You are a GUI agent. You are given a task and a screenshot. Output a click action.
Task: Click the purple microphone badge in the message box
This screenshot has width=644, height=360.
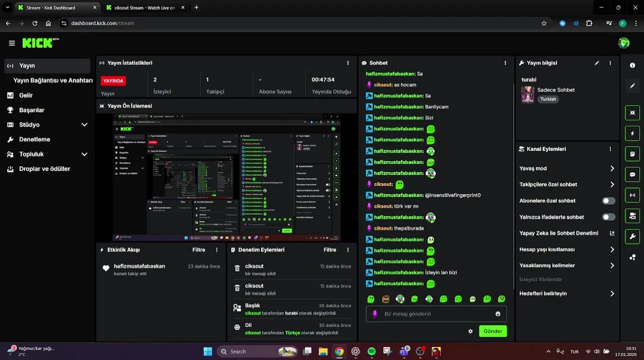coord(375,314)
